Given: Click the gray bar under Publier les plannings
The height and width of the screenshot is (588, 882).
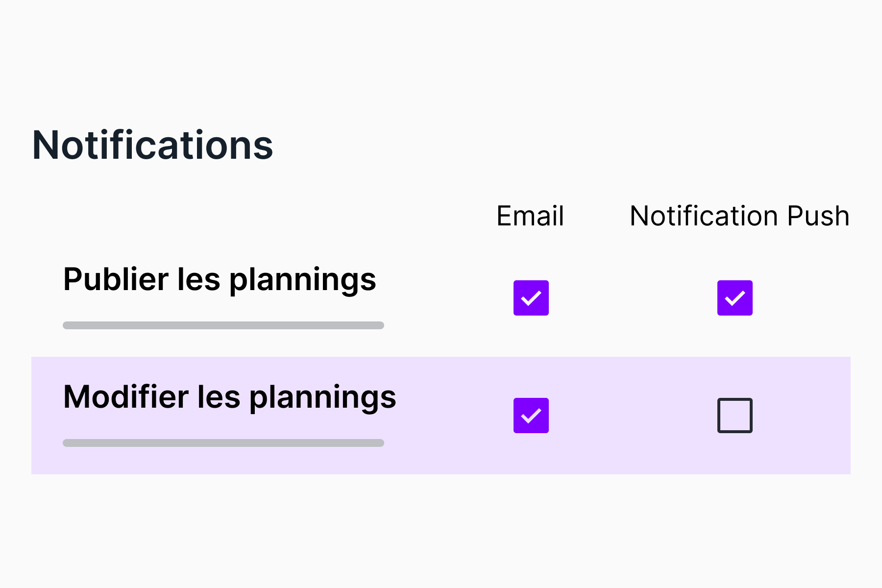Looking at the screenshot, I should [223, 325].
